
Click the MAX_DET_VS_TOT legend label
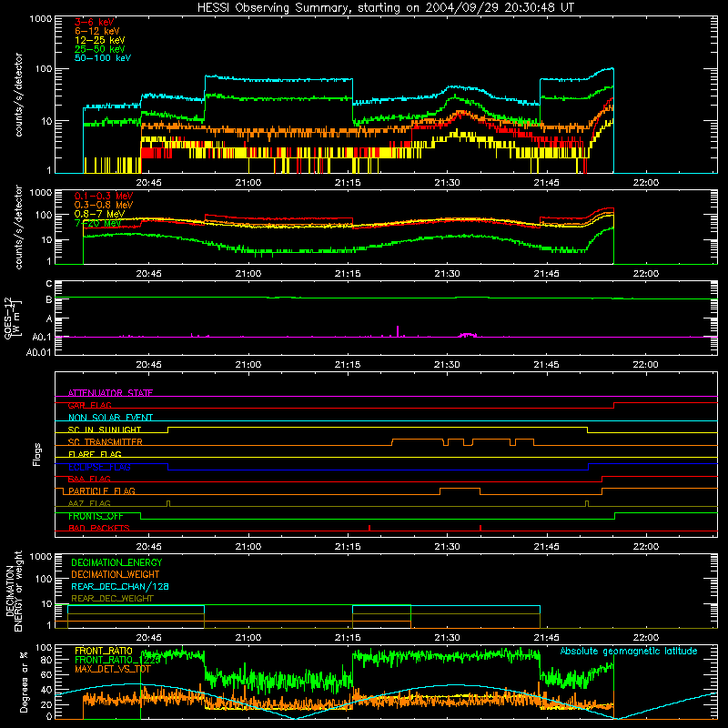coord(115,669)
